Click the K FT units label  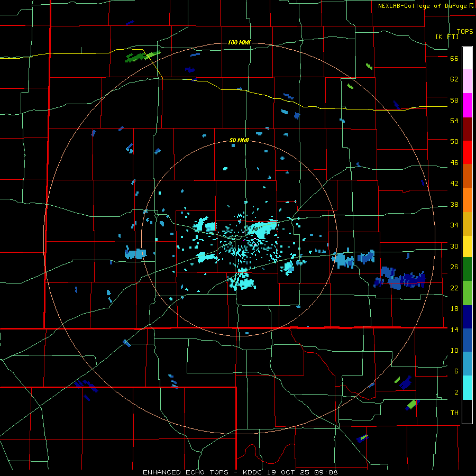point(447,36)
